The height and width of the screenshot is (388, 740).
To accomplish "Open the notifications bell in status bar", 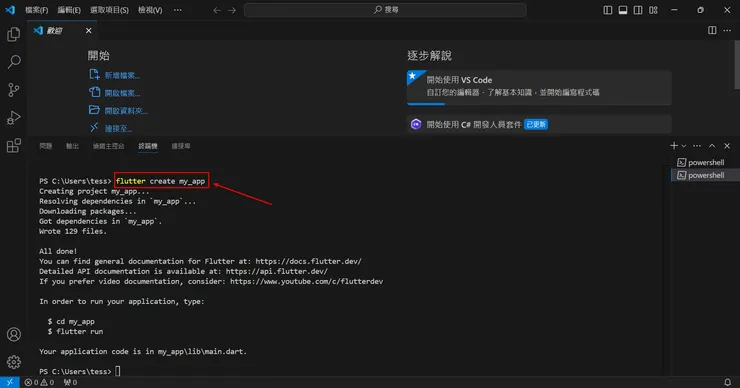I will 727,382.
